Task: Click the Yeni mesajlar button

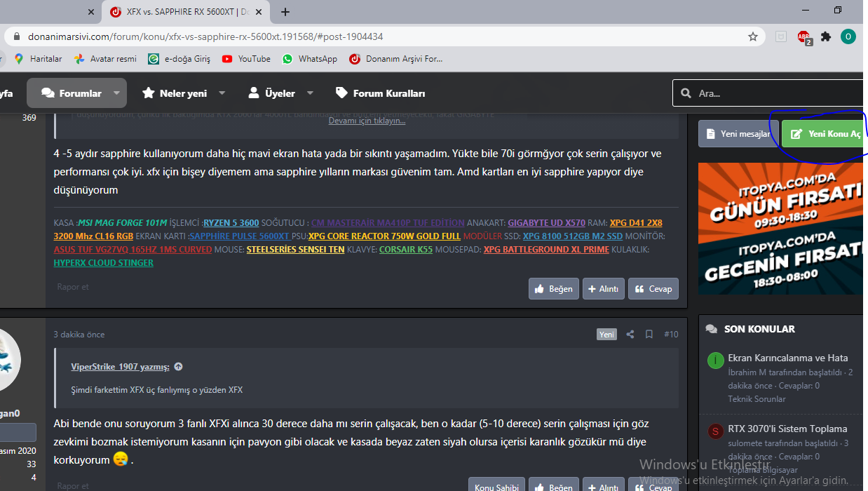Action: 738,133
